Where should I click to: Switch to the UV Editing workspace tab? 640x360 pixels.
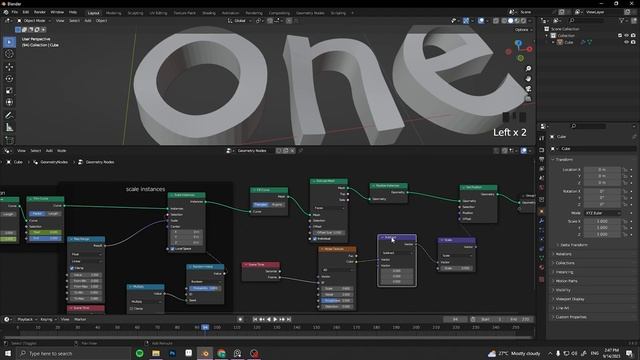[x=158, y=13]
